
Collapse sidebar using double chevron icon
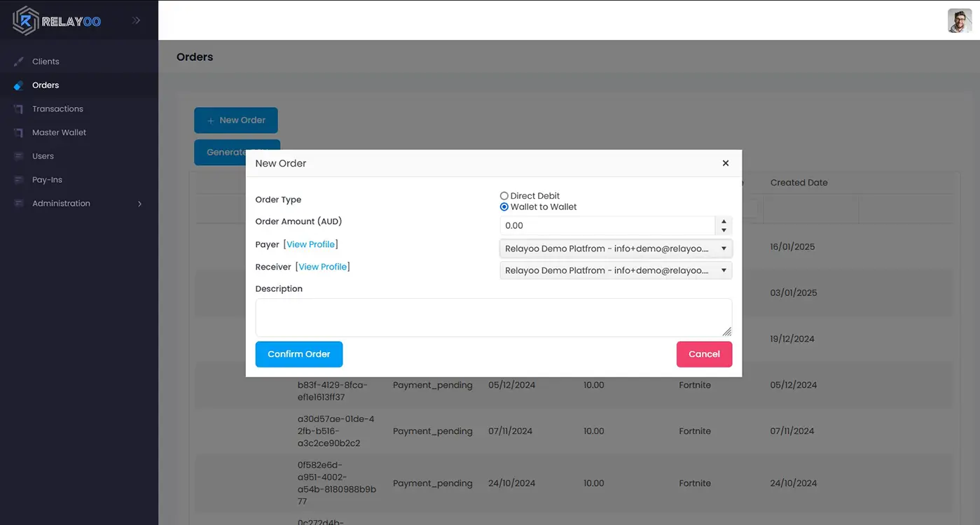point(137,21)
